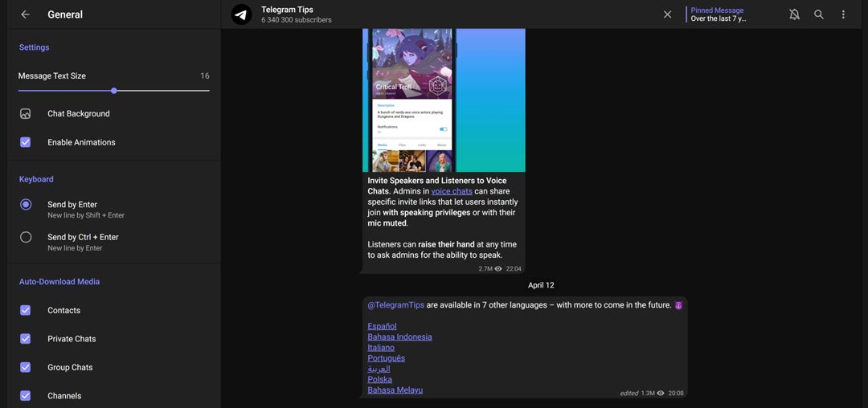This screenshot has height=408, width=868.
Task: Open Chat Background settings
Action: point(114,114)
